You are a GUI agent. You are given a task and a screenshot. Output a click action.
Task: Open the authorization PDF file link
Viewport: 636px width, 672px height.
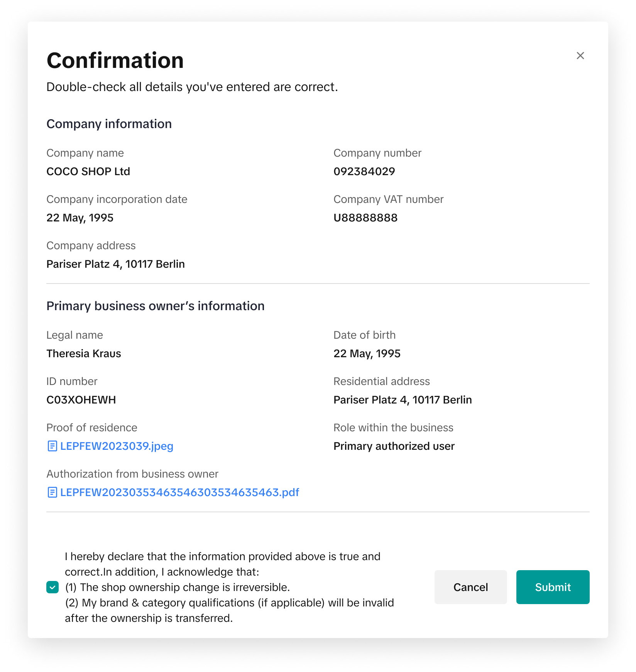179,493
